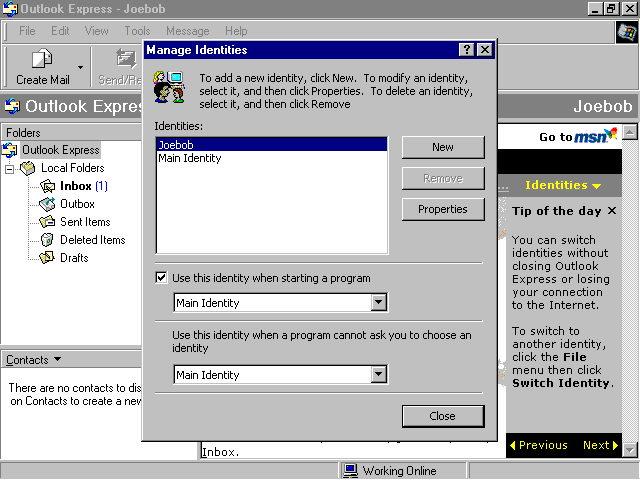Image resolution: width=640 pixels, height=480 pixels.
Task: Click the Outlook Express title bar icon
Action: click(x=10, y=9)
